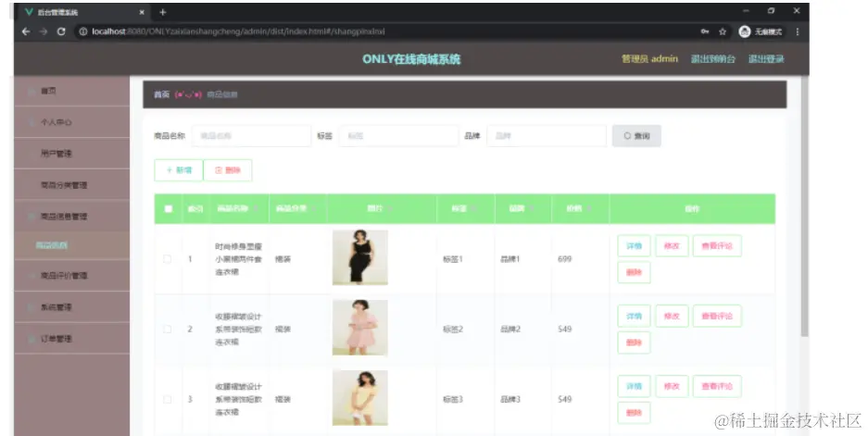The height and width of the screenshot is (436, 868).
Task: Select the 个人中心 sidebar item
Action: point(72,121)
